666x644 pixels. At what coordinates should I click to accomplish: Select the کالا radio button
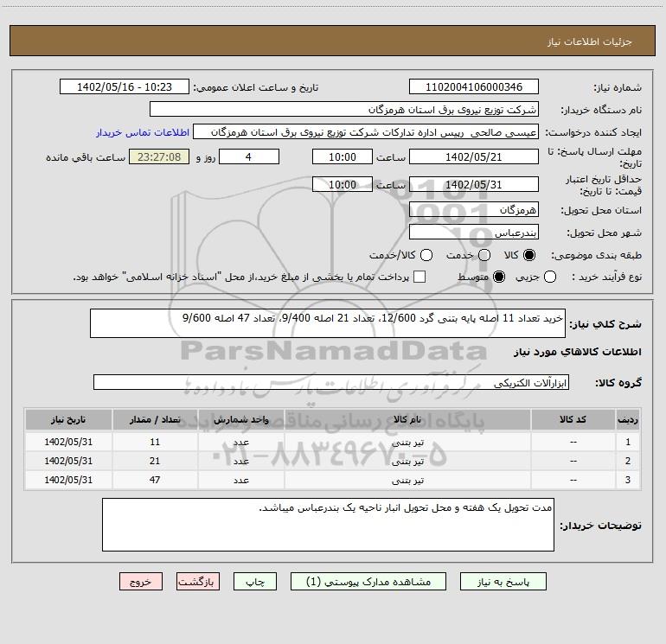coord(529,255)
